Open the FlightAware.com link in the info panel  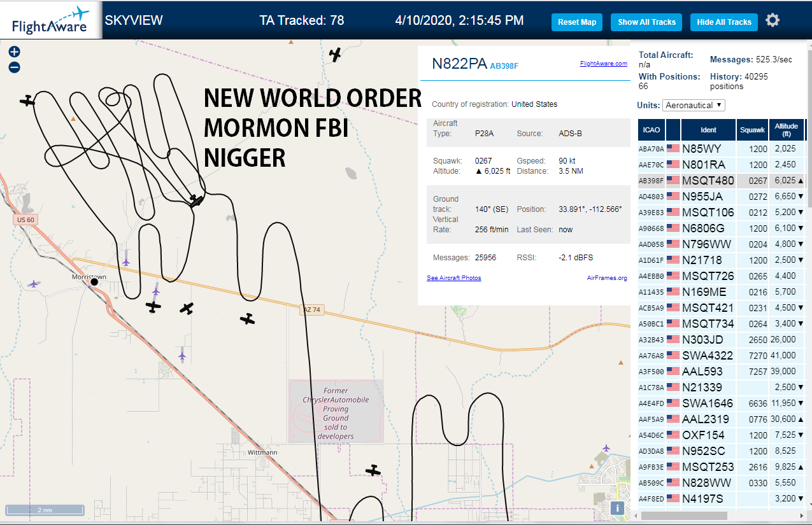tap(603, 64)
